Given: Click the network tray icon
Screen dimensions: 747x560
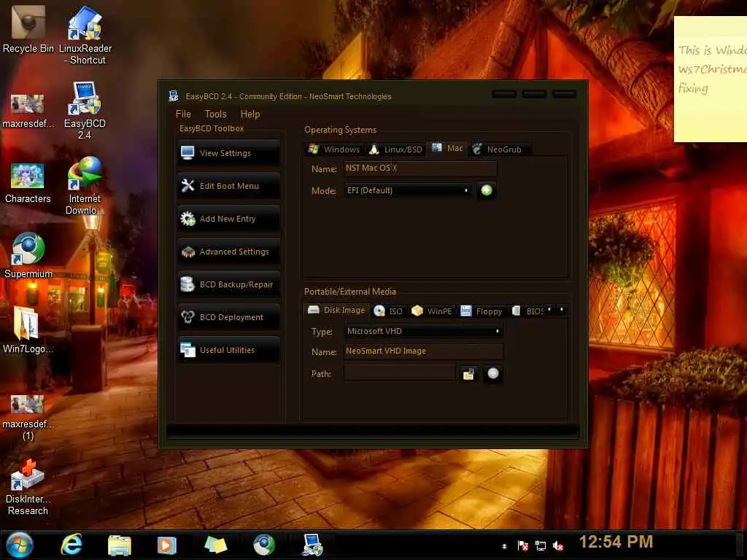Looking at the screenshot, I should pos(541,545).
